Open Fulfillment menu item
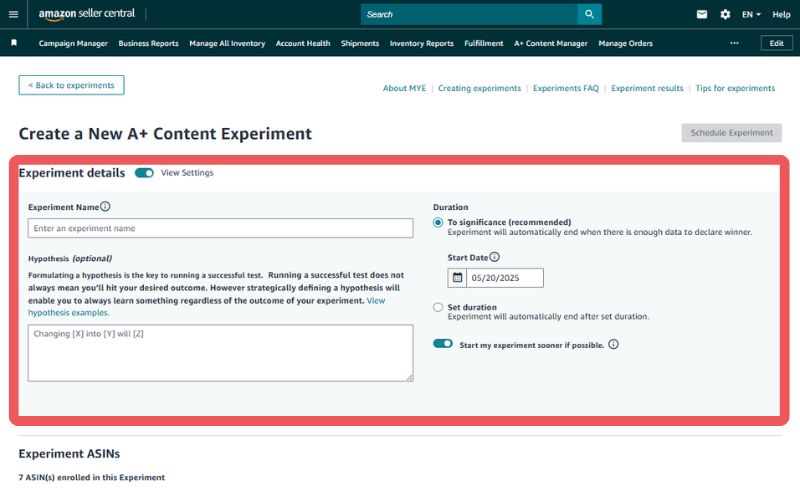 [x=484, y=43]
